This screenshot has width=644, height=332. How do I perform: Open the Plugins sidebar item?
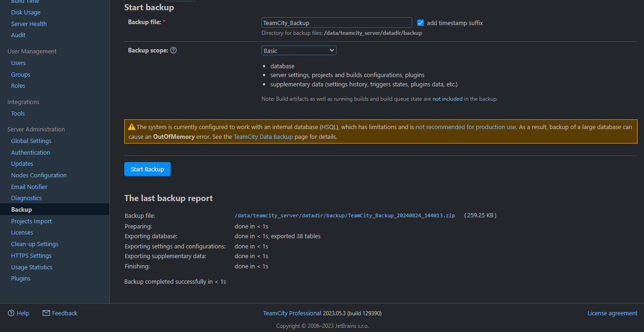[x=21, y=279]
